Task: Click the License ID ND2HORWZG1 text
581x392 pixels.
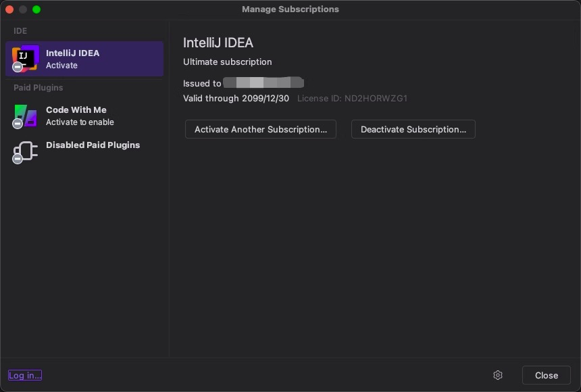Action: click(x=352, y=98)
